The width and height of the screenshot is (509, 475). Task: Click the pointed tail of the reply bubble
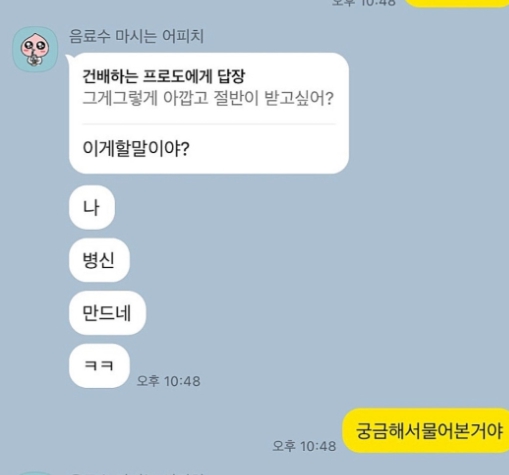point(69,59)
